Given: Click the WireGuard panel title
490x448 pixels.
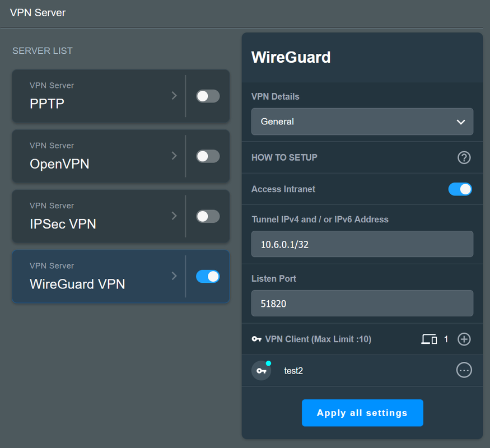Looking at the screenshot, I should coord(291,57).
